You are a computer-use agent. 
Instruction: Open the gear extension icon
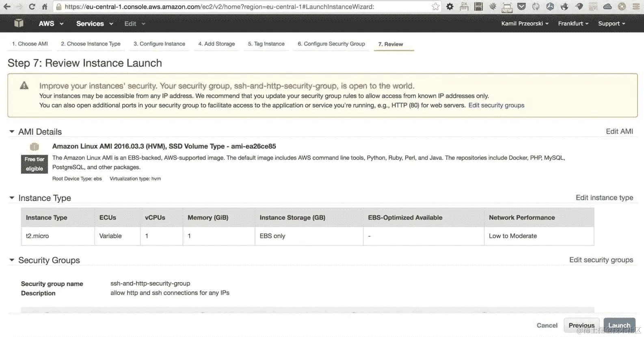tap(450, 6)
